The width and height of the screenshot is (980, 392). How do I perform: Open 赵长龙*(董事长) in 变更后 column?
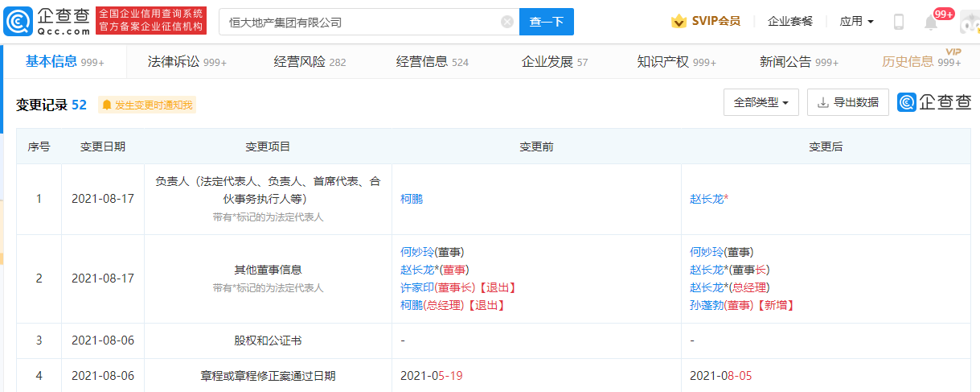click(x=730, y=270)
